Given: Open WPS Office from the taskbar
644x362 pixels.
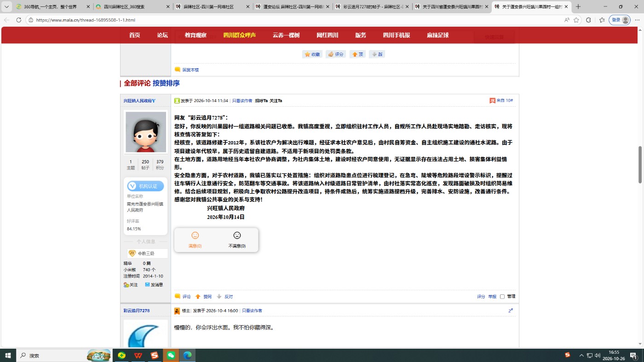Looking at the screenshot, I should click(x=138, y=356).
